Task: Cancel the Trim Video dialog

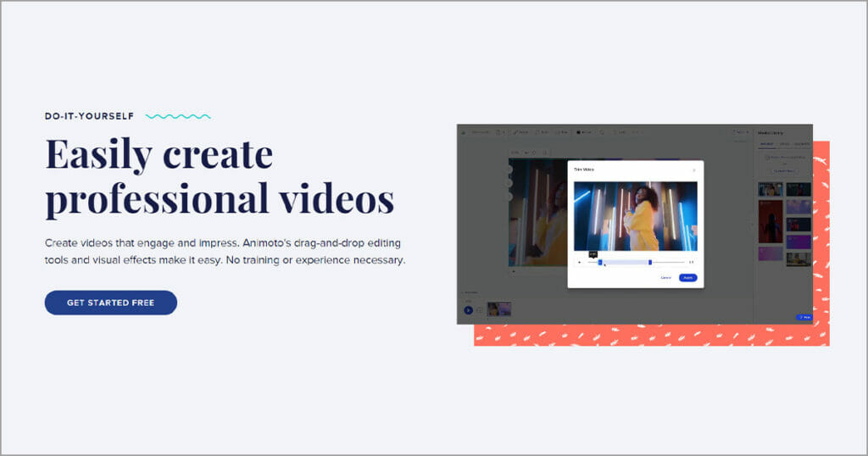Action: [x=666, y=278]
